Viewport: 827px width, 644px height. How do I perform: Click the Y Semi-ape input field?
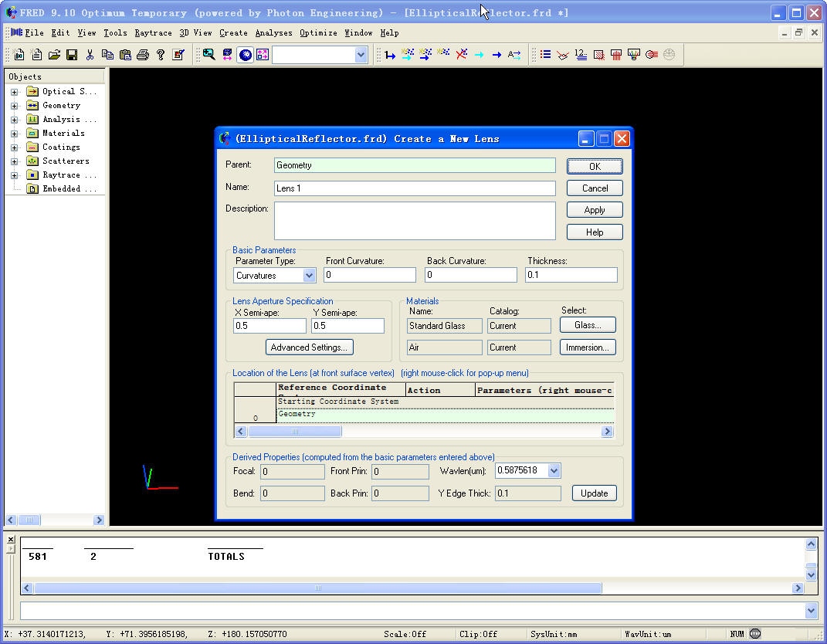(x=347, y=326)
